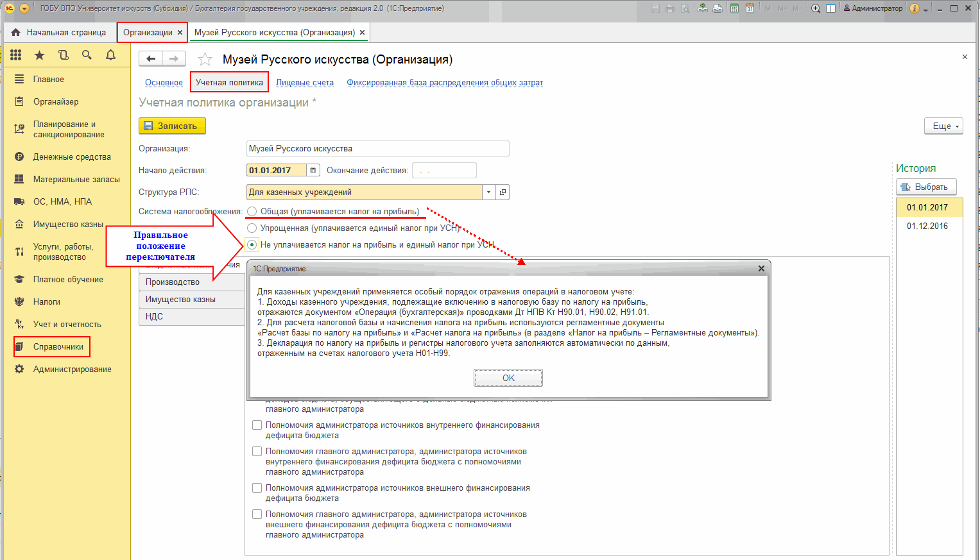Close the Организации tab
This screenshot has width=980, height=560.
click(x=180, y=32)
